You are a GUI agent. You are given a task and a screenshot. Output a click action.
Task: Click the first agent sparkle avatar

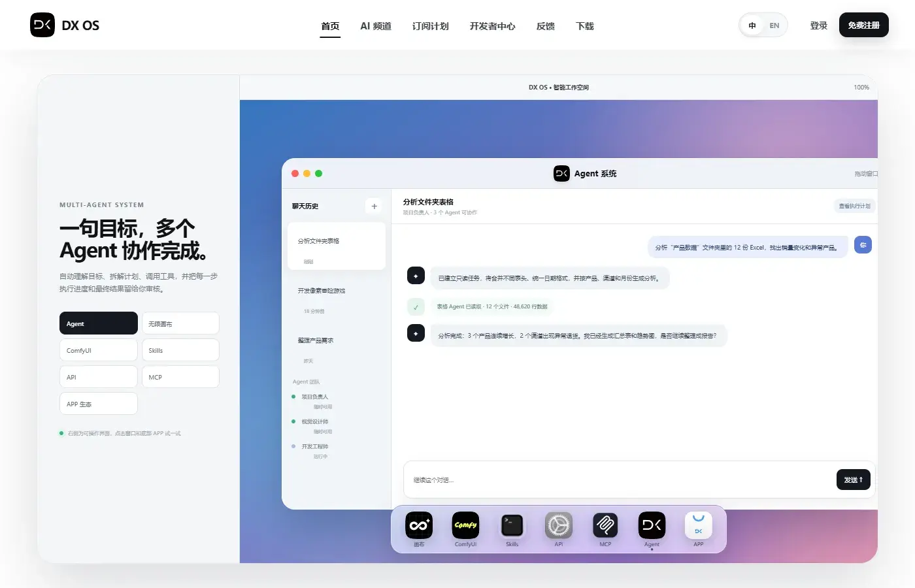416,276
